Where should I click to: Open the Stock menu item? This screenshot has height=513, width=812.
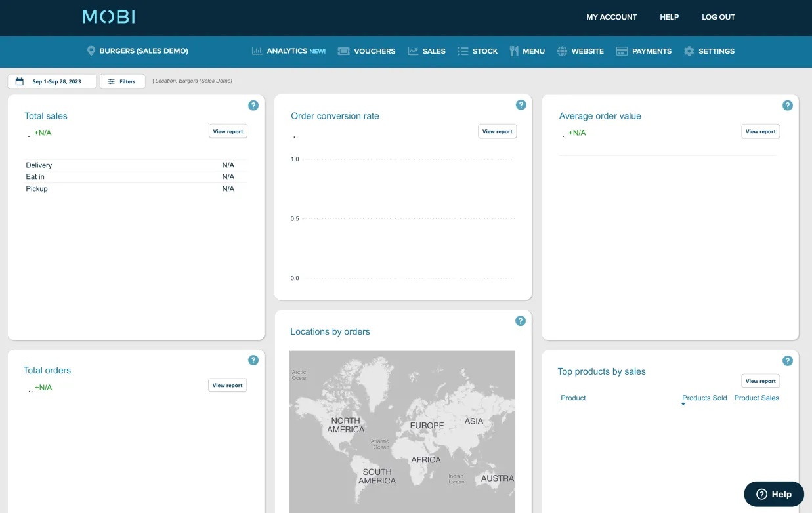[477, 51]
